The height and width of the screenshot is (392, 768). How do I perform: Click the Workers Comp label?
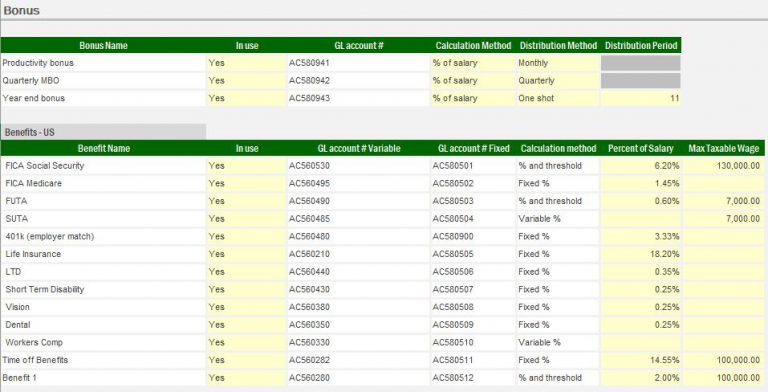[34, 342]
